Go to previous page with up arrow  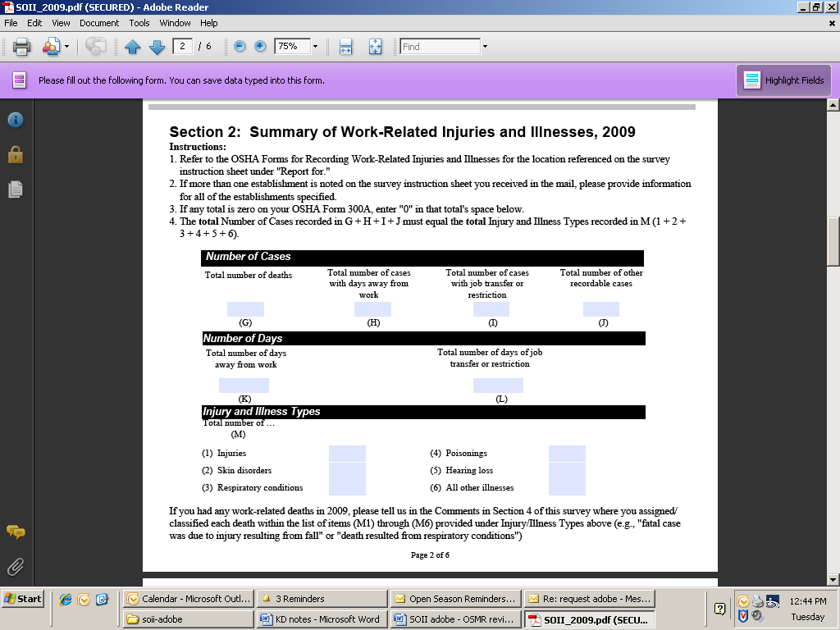tap(133, 47)
